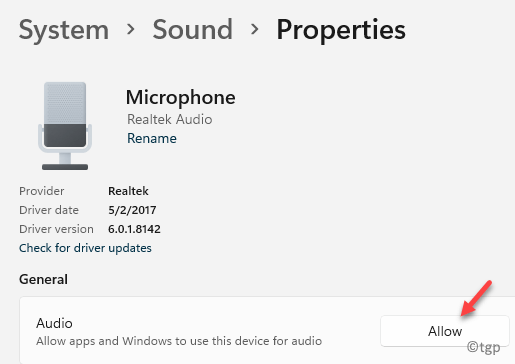Viewport: 515px width, 364px height.
Task: Select the Properties breadcrumb title
Action: (x=341, y=30)
